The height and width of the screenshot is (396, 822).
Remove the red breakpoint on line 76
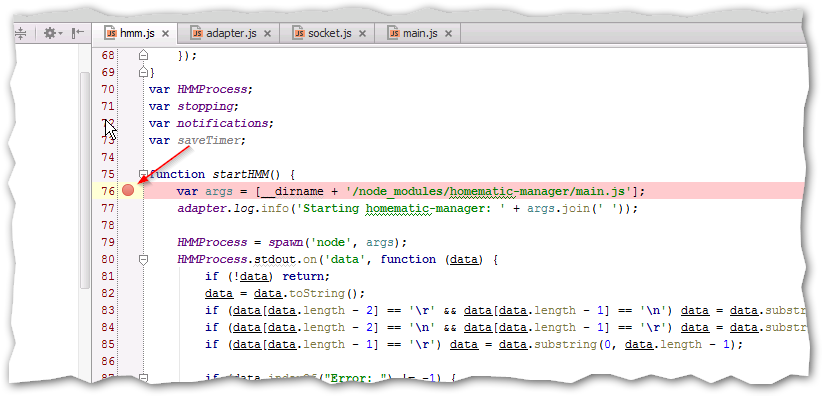click(128, 190)
